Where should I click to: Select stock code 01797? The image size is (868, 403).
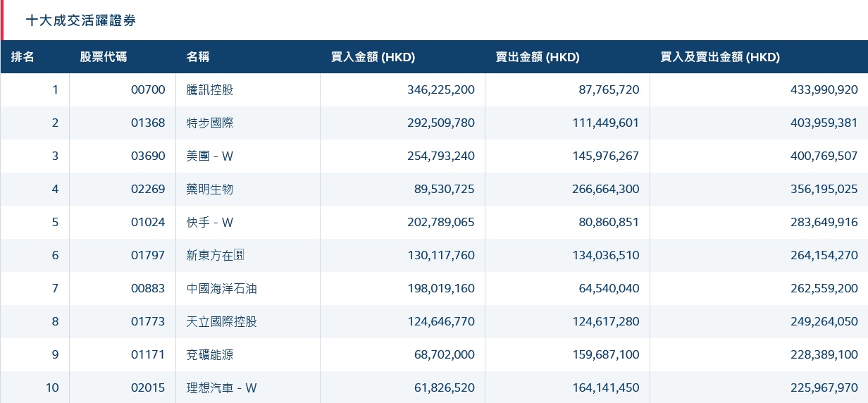(x=148, y=255)
